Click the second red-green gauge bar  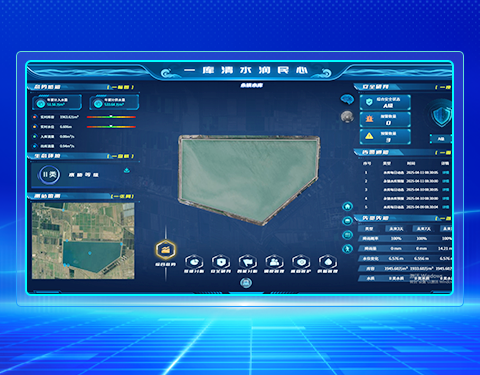(111, 126)
